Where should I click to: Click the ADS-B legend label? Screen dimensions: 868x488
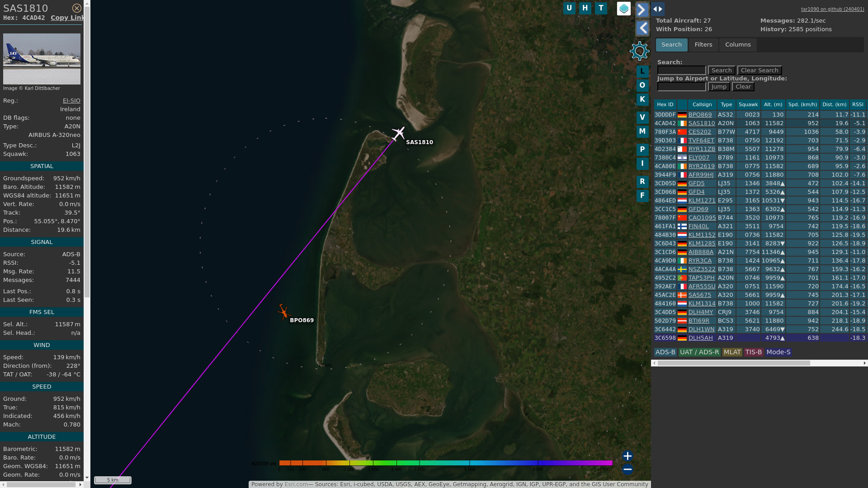pyautogui.click(x=665, y=352)
